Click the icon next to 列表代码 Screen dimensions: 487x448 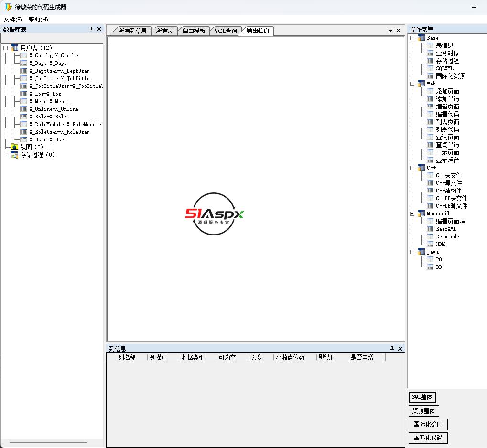(x=430, y=129)
